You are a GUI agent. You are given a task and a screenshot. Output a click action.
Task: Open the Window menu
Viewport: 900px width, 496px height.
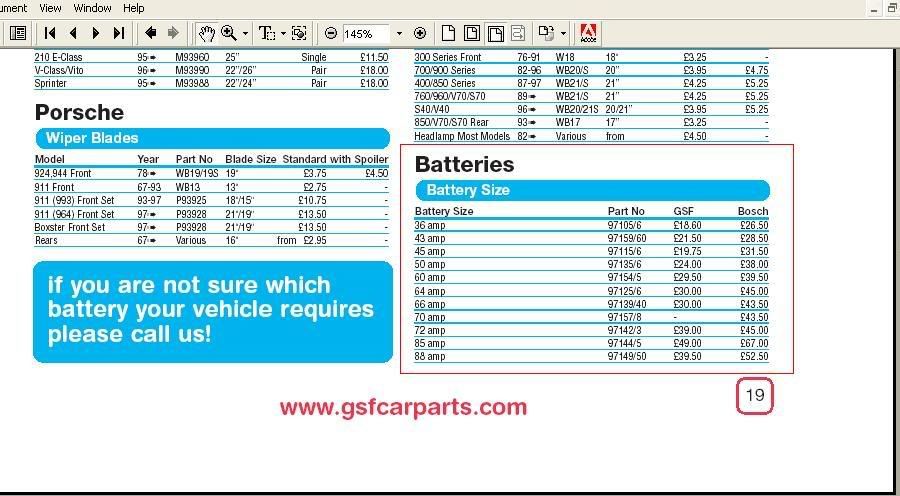(x=92, y=8)
